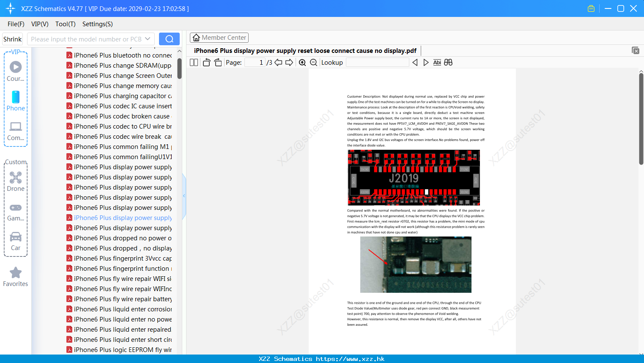Open iPhone6 Plus codec broken cause file
The width and height of the screenshot is (644, 363).
[119, 116]
